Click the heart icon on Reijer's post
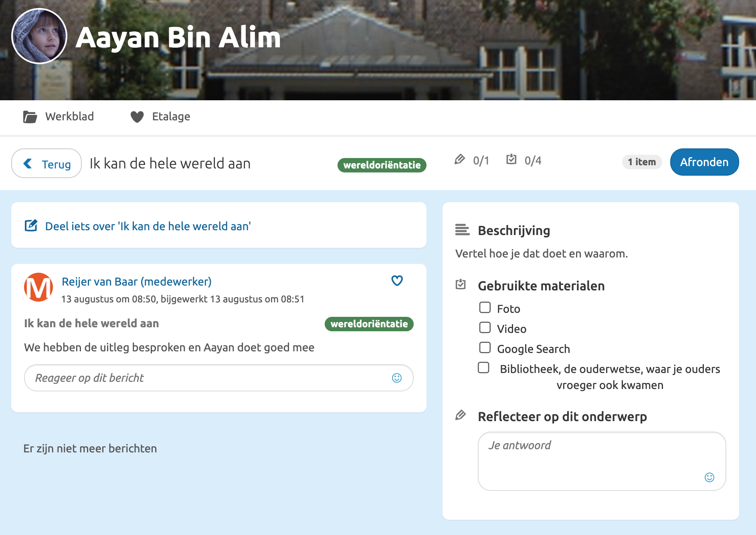The width and height of the screenshot is (756, 535). (397, 281)
